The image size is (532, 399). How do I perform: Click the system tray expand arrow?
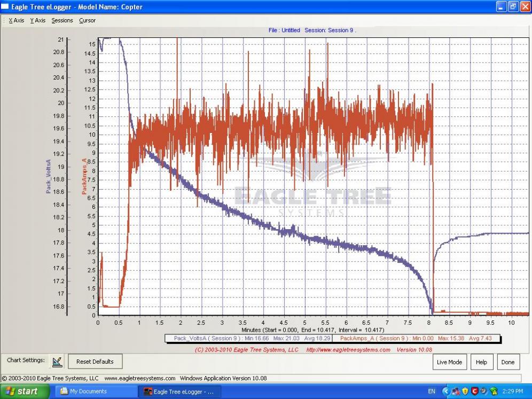coord(447,392)
